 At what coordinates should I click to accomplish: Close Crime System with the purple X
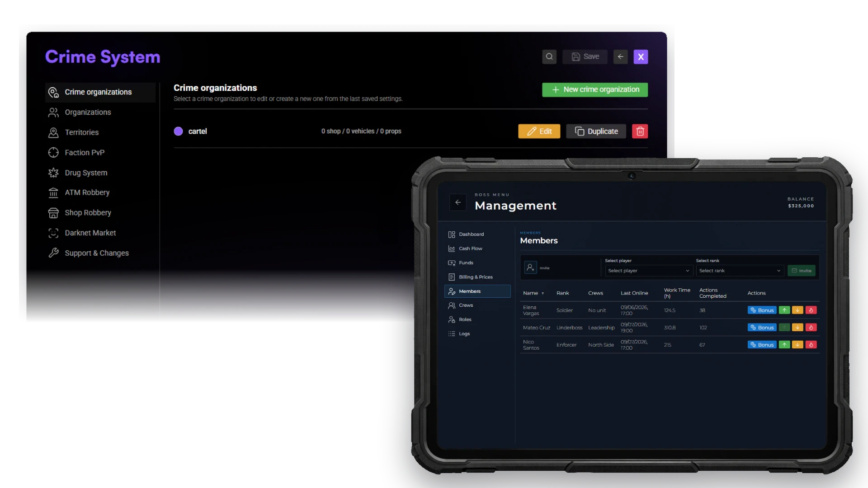tap(641, 57)
